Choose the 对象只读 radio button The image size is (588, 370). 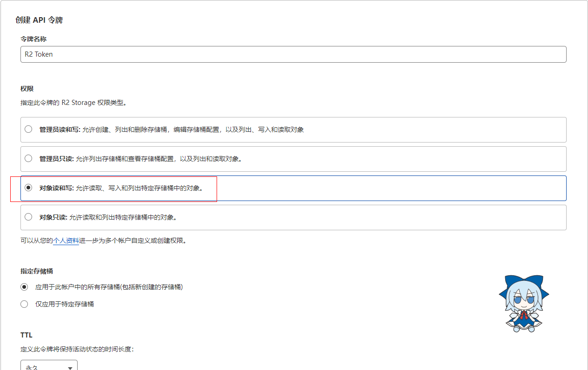click(x=28, y=217)
